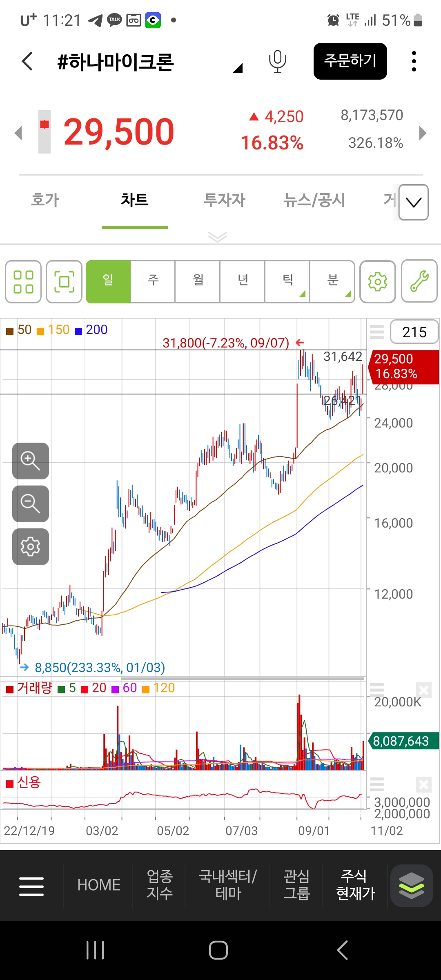Image resolution: width=441 pixels, height=980 pixels.
Task: Tap the microphone voice search icon
Action: [x=277, y=62]
